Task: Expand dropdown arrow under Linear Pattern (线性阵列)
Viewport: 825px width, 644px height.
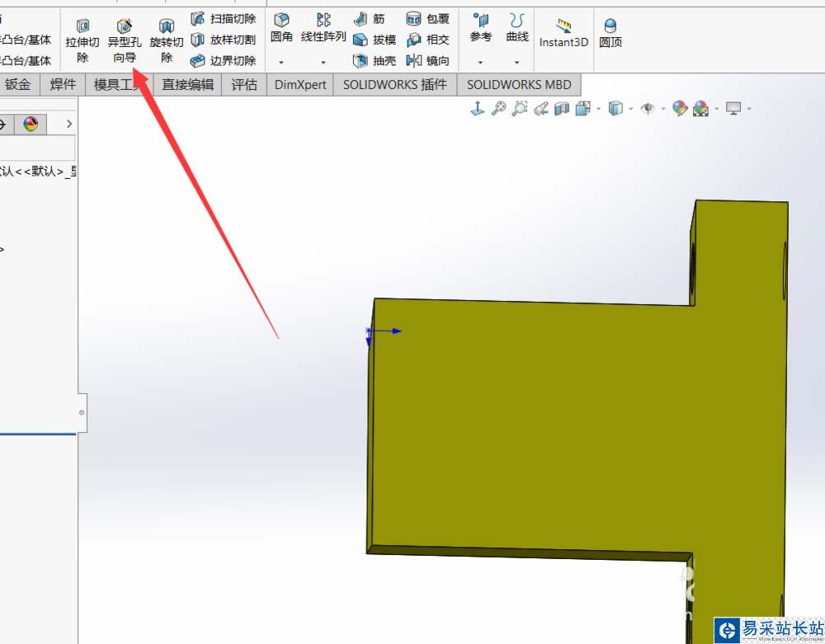Action: click(323, 62)
